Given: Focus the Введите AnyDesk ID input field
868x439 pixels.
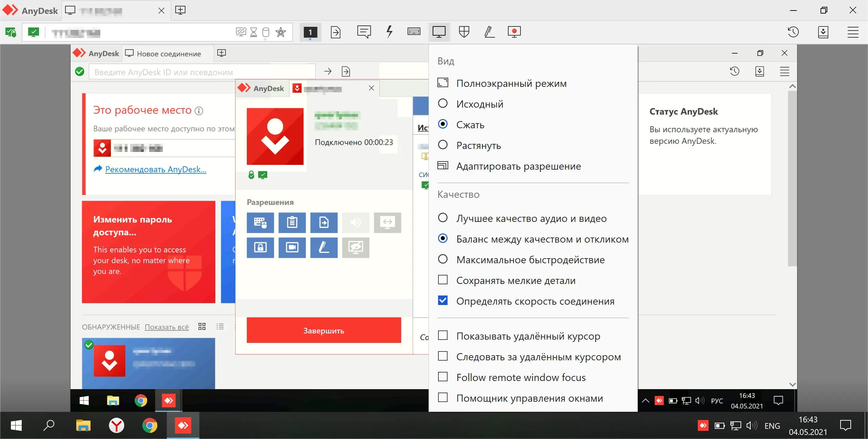Looking at the screenshot, I should click(x=202, y=72).
